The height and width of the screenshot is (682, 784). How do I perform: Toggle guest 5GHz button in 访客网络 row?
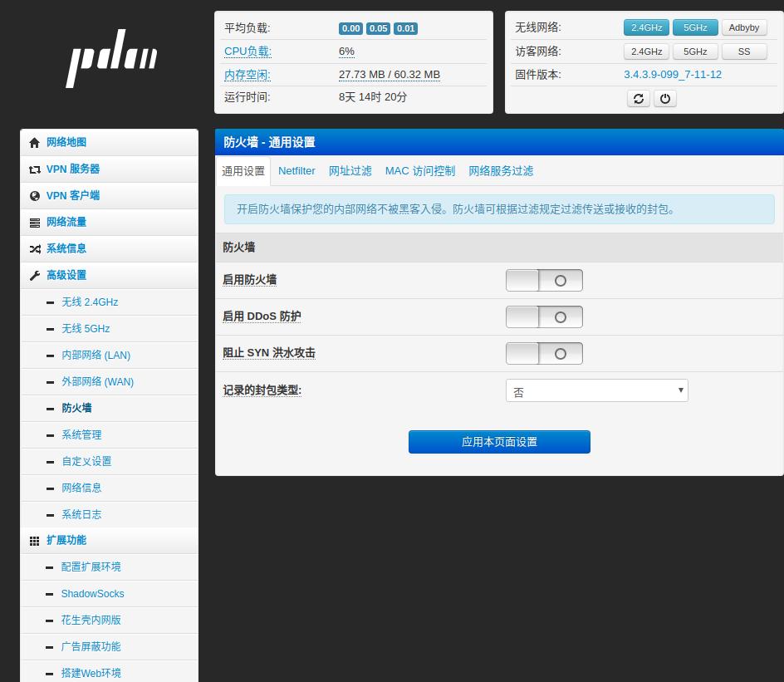[x=695, y=52]
